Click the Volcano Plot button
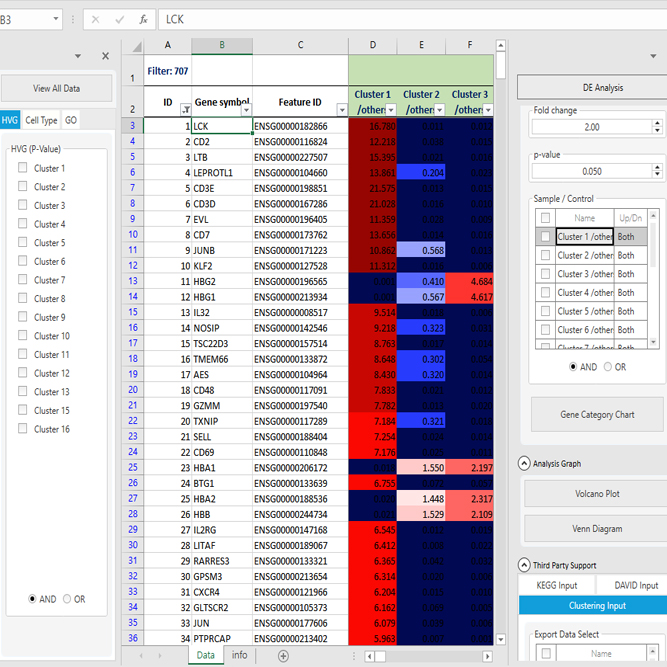 pos(596,493)
